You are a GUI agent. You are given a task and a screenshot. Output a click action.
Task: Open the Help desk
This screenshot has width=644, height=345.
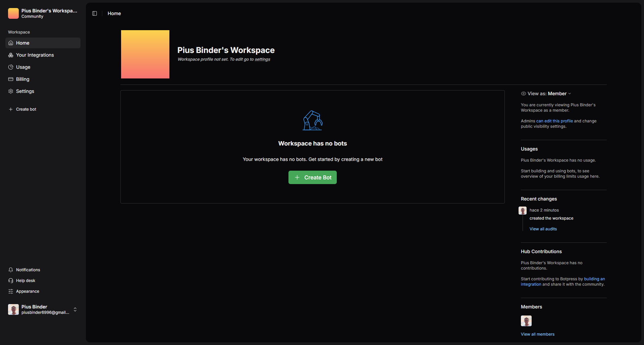(x=25, y=281)
